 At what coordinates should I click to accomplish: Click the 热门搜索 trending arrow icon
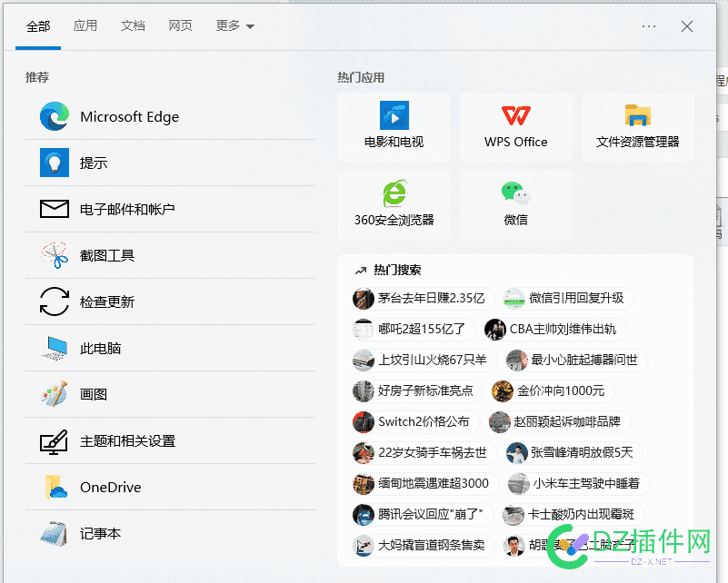click(x=361, y=271)
